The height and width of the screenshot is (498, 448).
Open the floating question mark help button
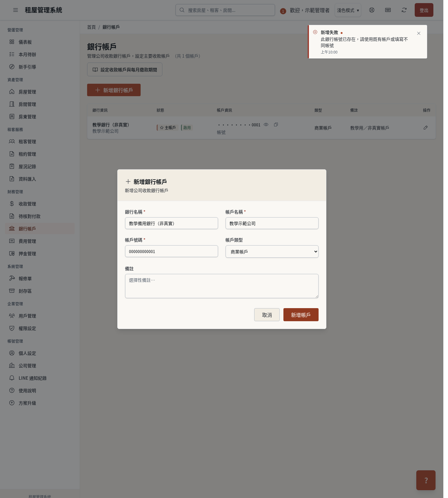point(426,480)
